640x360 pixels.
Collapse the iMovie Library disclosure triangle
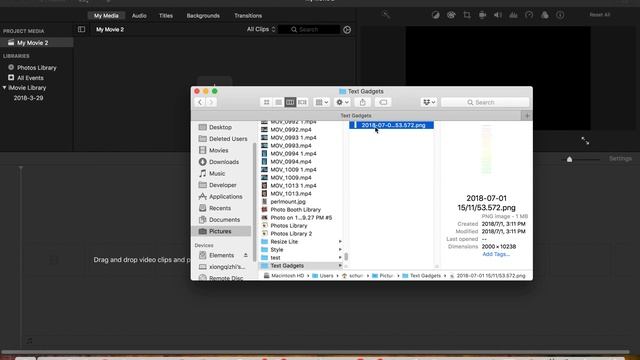(4, 88)
